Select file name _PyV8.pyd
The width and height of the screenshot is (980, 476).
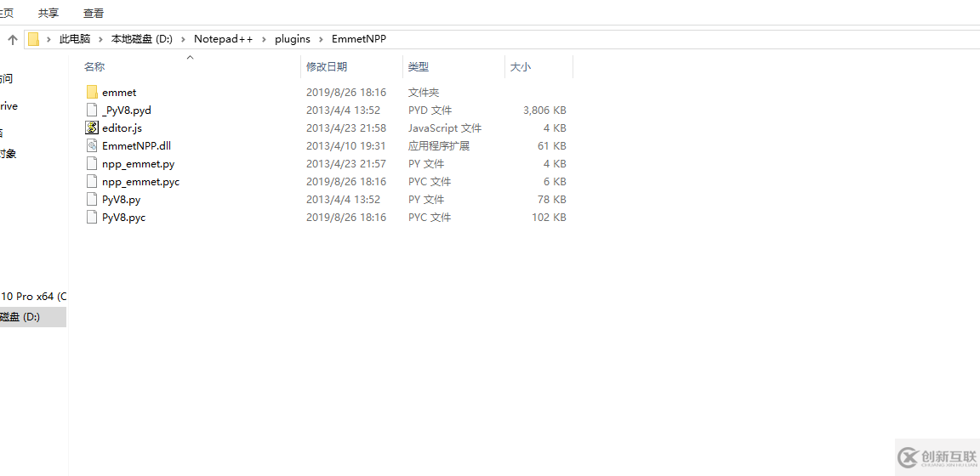click(126, 110)
